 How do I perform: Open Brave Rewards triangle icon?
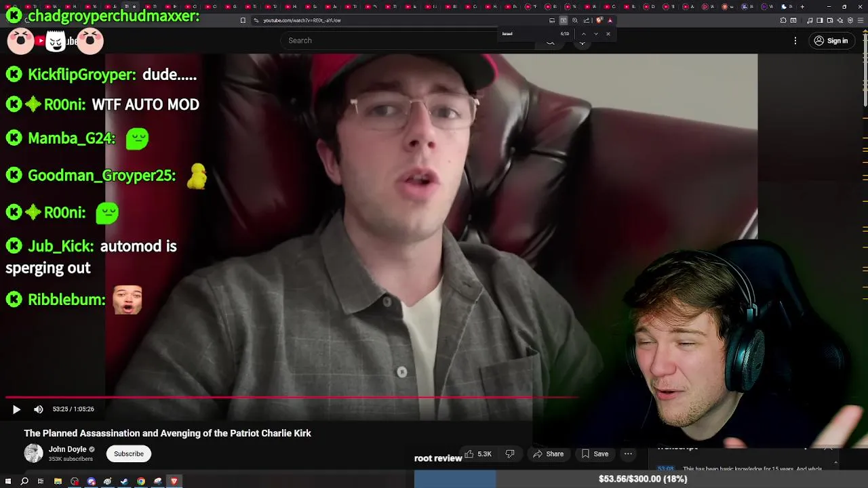click(610, 20)
